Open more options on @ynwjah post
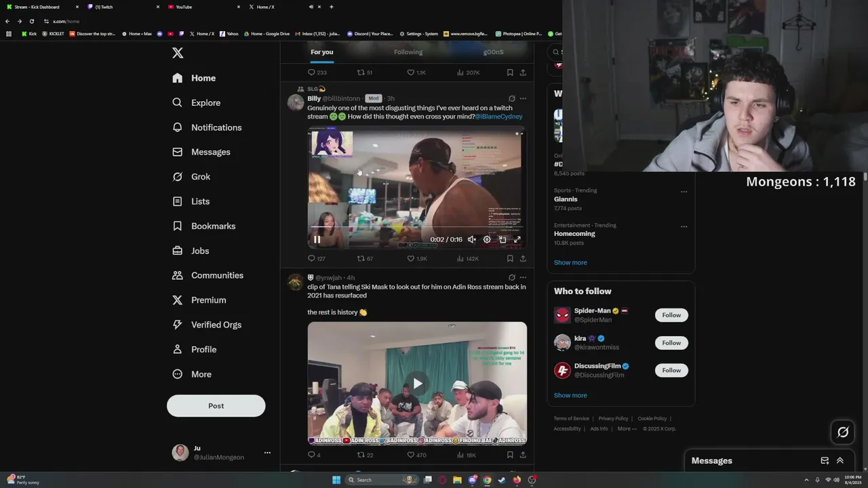The height and width of the screenshot is (488, 868). pyautogui.click(x=523, y=277)
